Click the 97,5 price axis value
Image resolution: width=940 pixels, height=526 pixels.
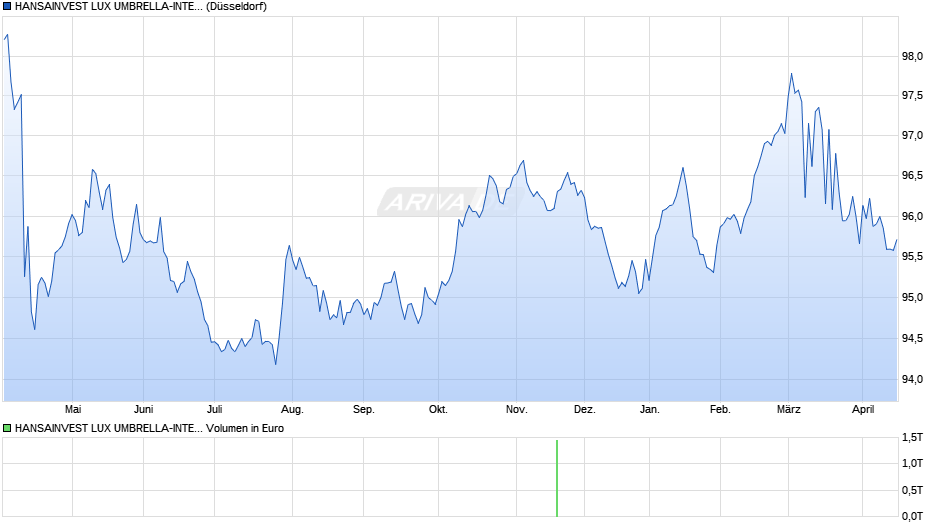(912, 95)
